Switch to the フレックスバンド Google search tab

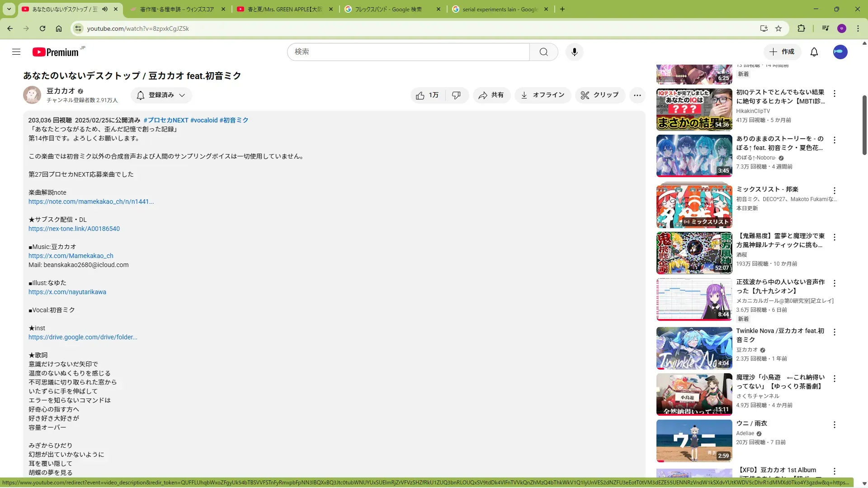tap(388, 9)
